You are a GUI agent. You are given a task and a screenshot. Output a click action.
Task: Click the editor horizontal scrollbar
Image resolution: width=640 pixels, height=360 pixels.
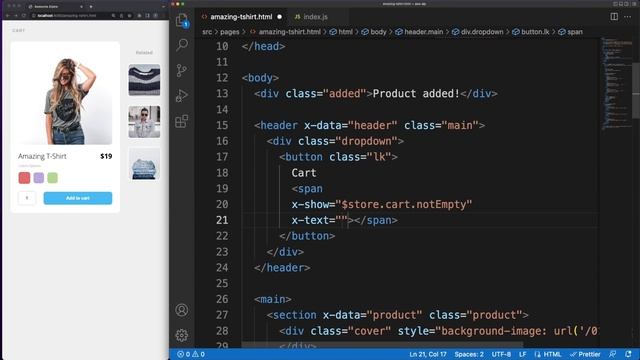(382, 345)
